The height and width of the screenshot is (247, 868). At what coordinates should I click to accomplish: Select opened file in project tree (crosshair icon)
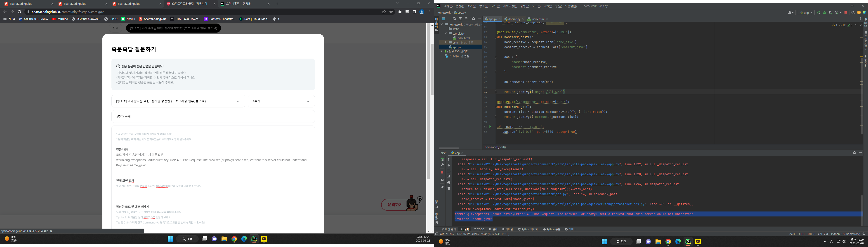point(454,19)
